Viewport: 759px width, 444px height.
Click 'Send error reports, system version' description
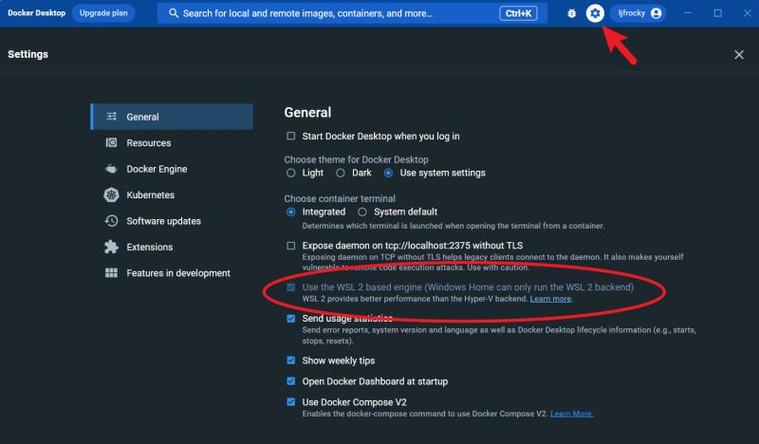(499, 335)
